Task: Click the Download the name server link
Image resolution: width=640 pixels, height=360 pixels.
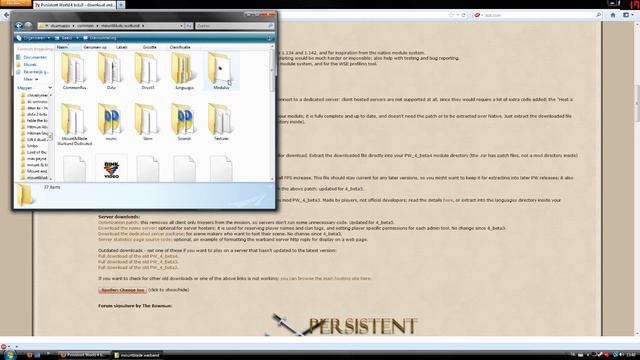Action: point(127,228)
